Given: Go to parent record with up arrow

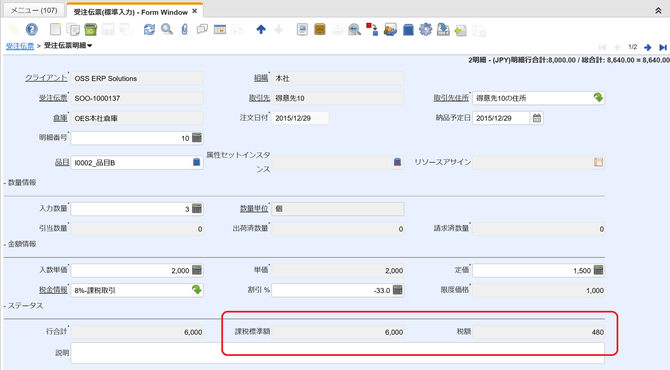Looking at the screenshot, I should click(x=261, y=29).
